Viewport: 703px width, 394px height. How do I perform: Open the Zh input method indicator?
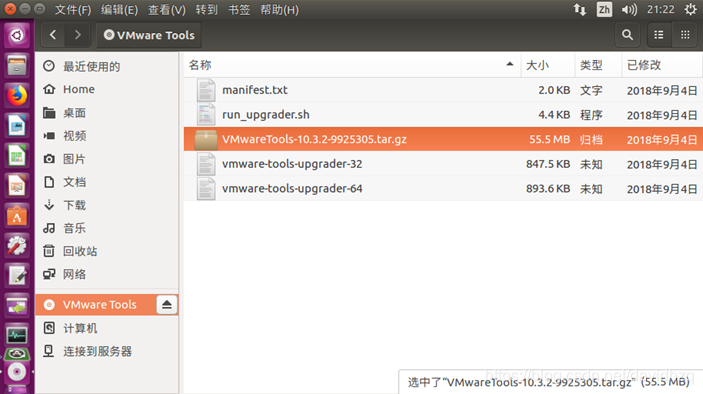pos(604,9)
